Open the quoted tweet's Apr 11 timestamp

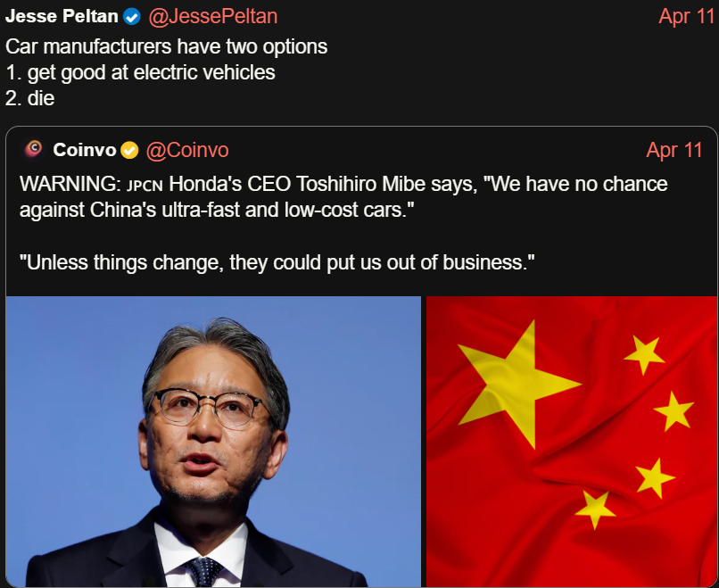[x=674, y=150]
